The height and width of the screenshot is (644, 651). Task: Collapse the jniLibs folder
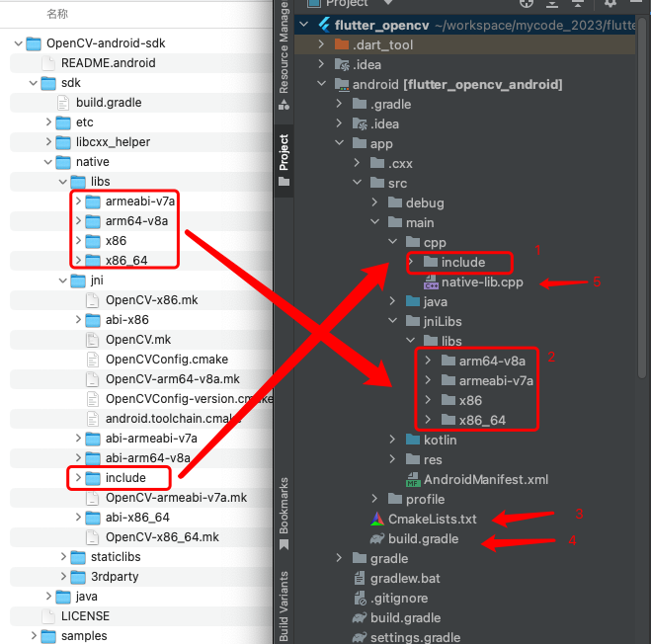393,320
